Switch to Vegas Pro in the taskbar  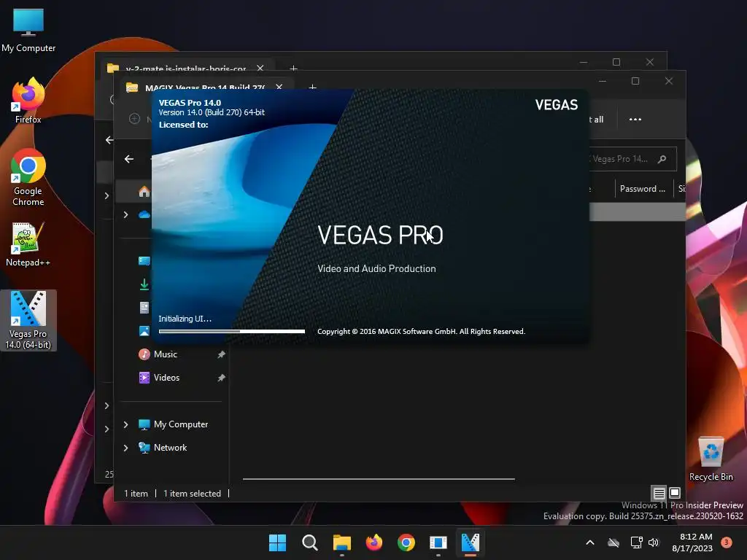(471, 542)
